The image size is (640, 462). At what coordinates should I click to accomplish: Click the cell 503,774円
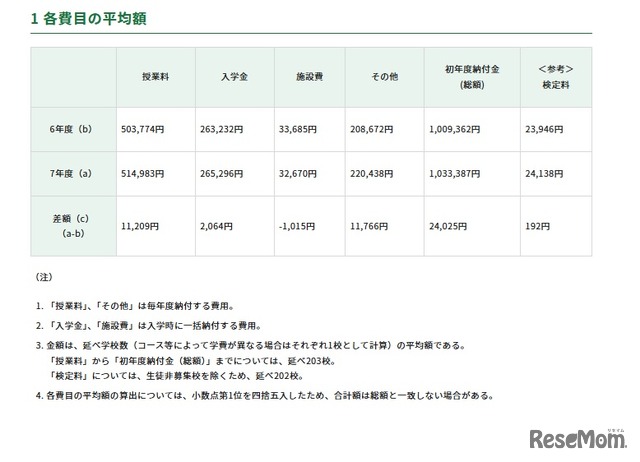(156, 129)
